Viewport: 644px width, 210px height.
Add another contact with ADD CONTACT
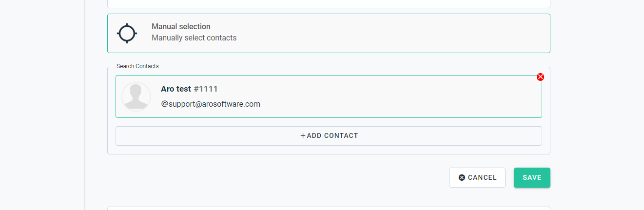tap(329, 136)
